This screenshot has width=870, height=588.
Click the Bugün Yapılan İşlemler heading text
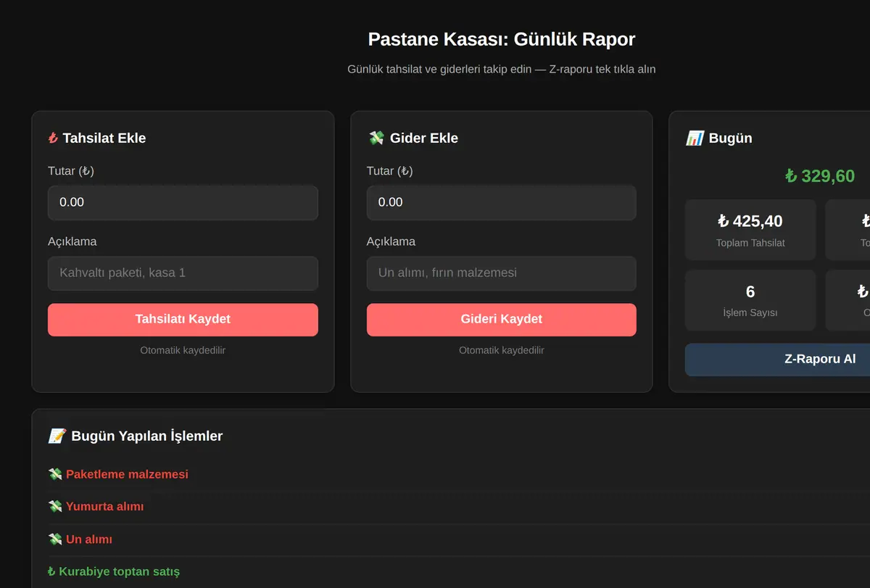[147, 436]
